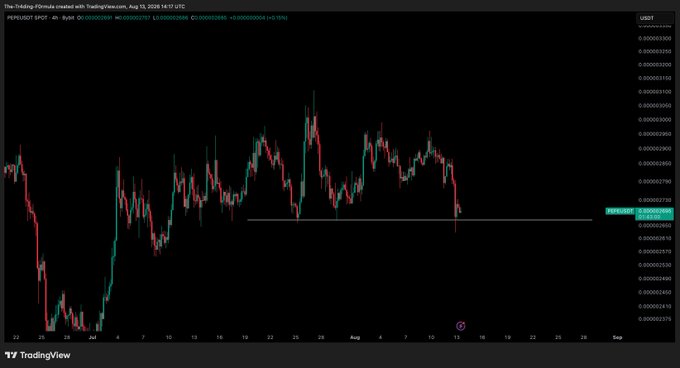
Task: Click price level 0.000002570
Action: [655, 251]
